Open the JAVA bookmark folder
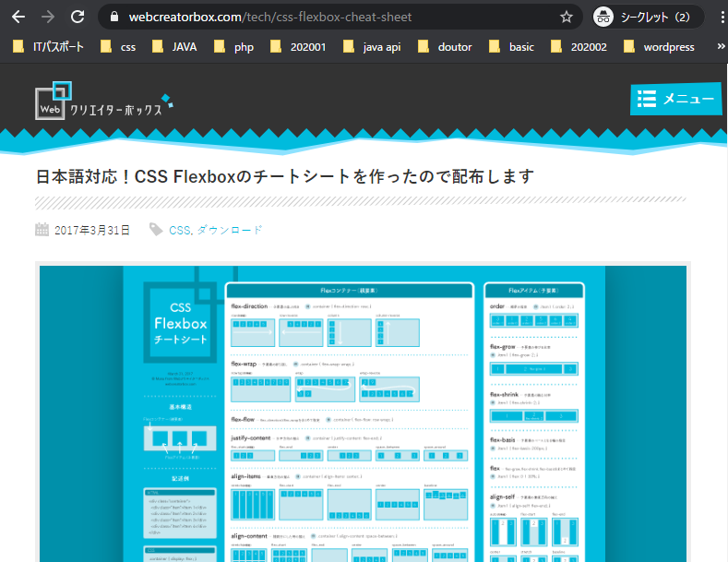The height and width of the screenshot is (562, 728). (174, 46)
